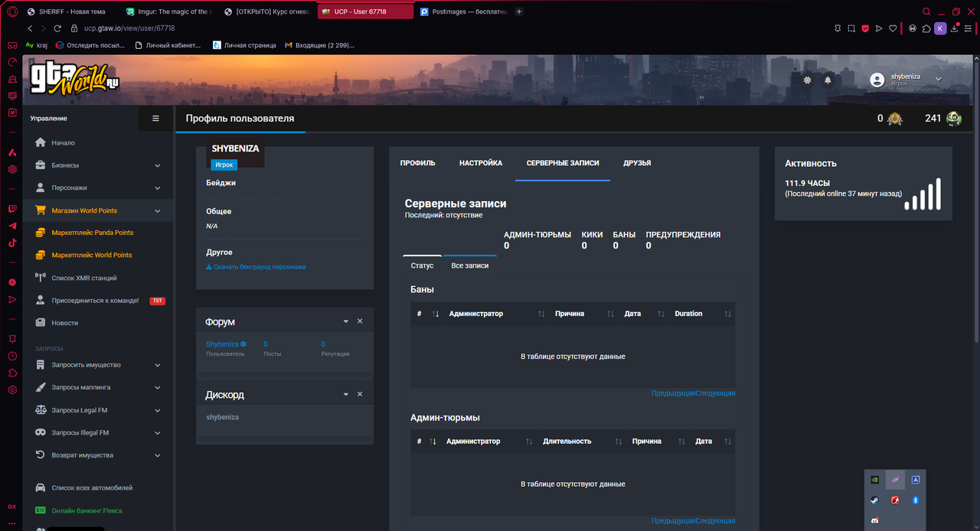Screen dimensions: 980x531
Task: Switch to the Postimages browser tab
Action: click(464, 11)
